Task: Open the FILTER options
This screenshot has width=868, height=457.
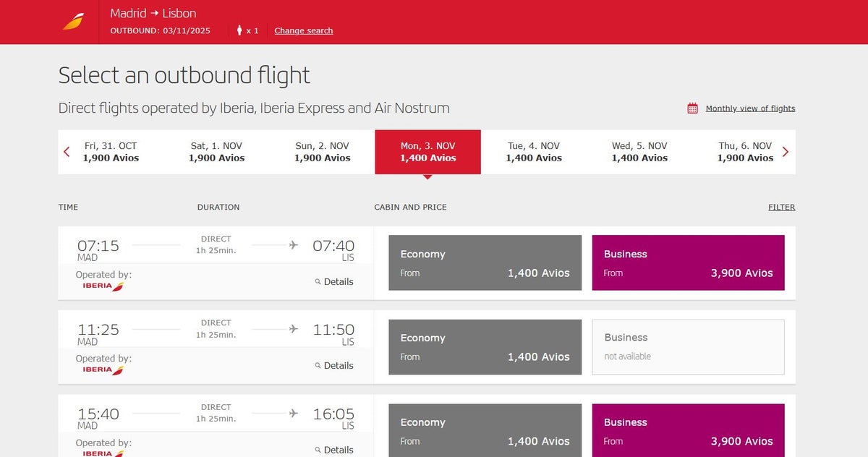Action: (781, 207)
